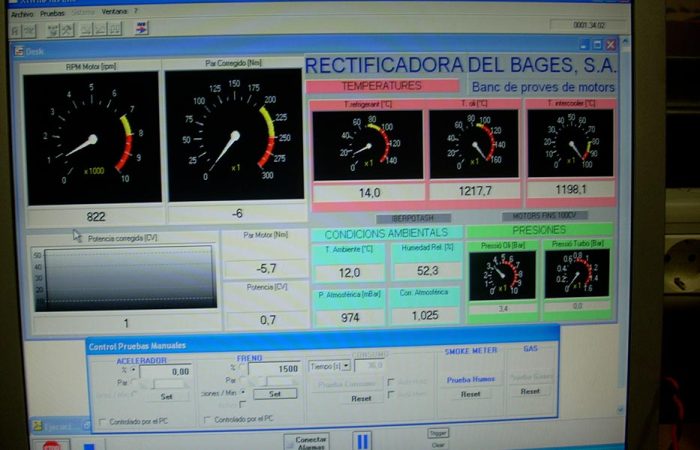700x450 pixels.
Task: Select the Acelerador % radio button
Action: pyautogui.click(x=133, y=369)
